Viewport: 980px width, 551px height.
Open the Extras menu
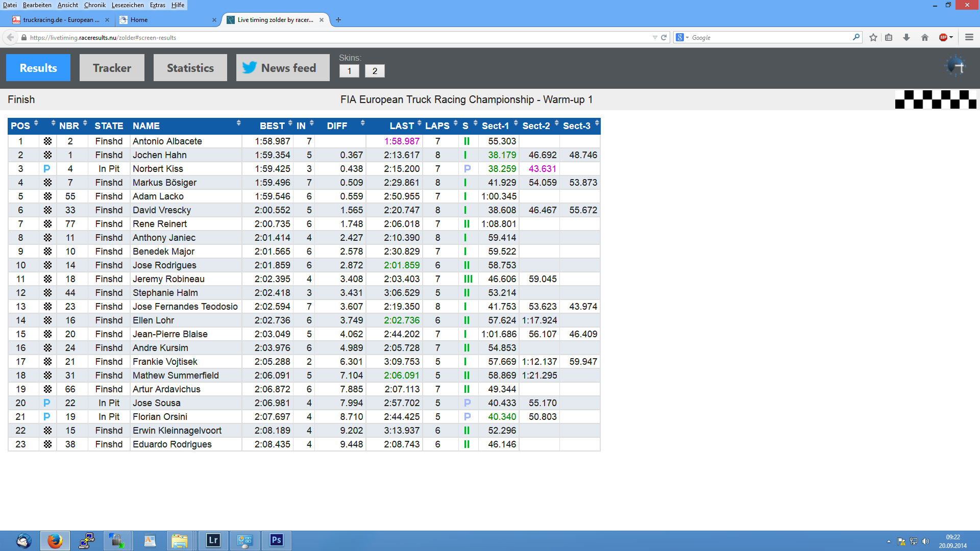[x=158, y=5]
